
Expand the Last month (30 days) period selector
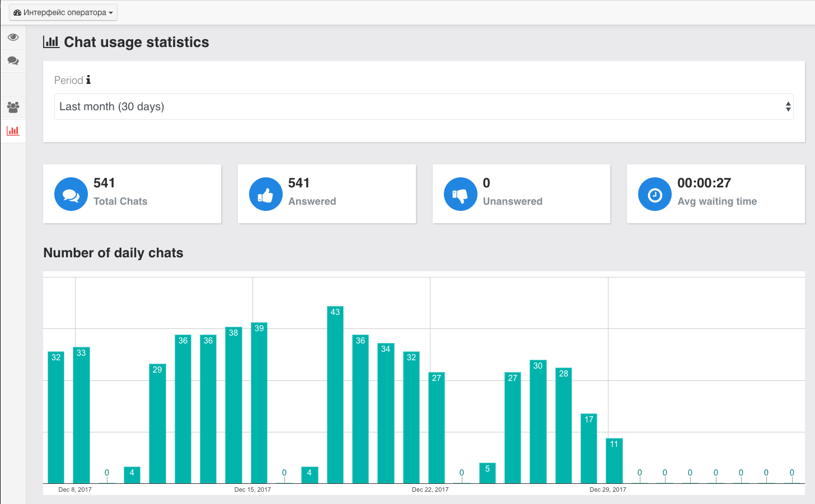pos(423,107)
